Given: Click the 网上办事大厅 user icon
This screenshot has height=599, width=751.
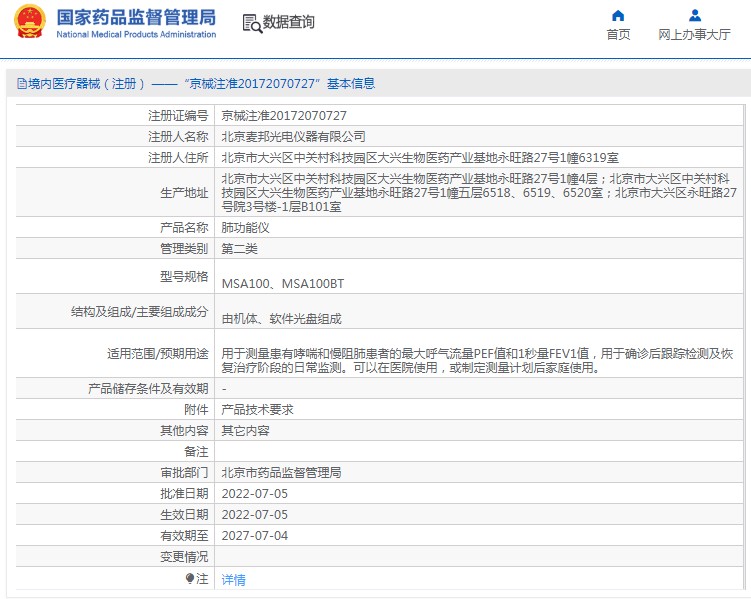Looking at the screenshot, I should [694, 16].
